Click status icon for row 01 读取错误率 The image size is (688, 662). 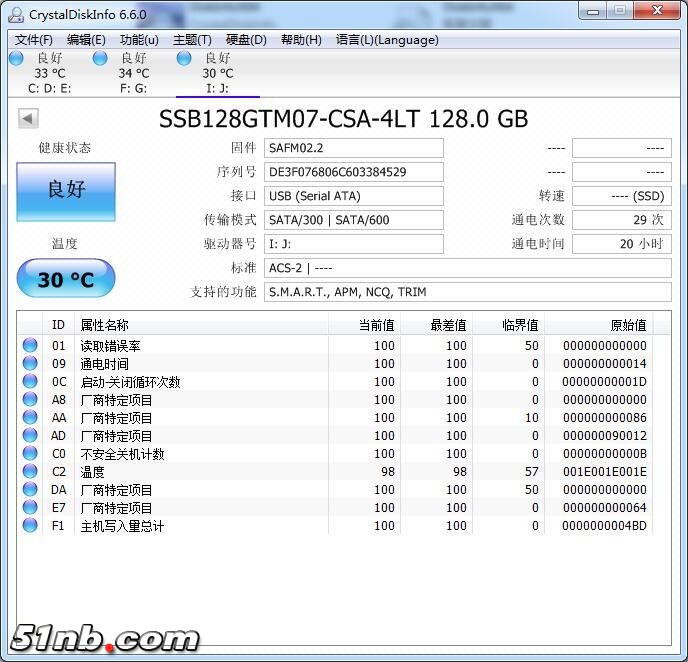[x=30, y=345]
